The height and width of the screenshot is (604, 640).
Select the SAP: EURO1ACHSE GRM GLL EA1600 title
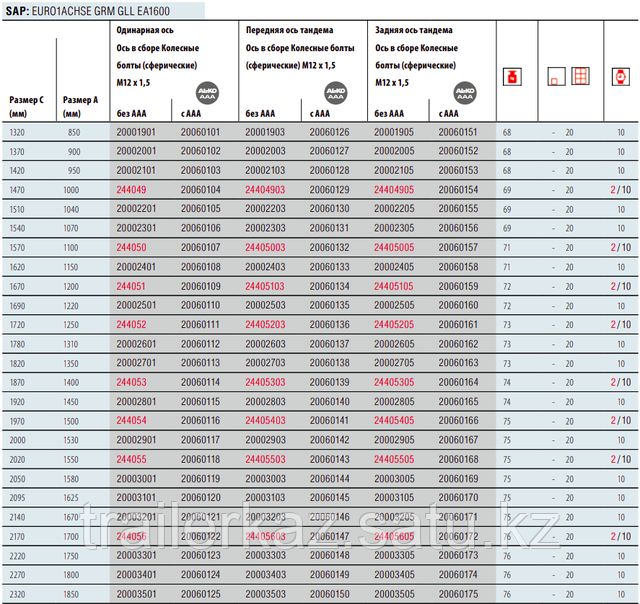[88, 11]
